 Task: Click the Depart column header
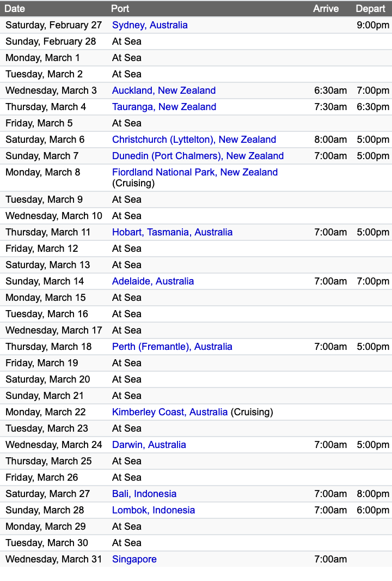pyautogui.click(x=370, y=9)
